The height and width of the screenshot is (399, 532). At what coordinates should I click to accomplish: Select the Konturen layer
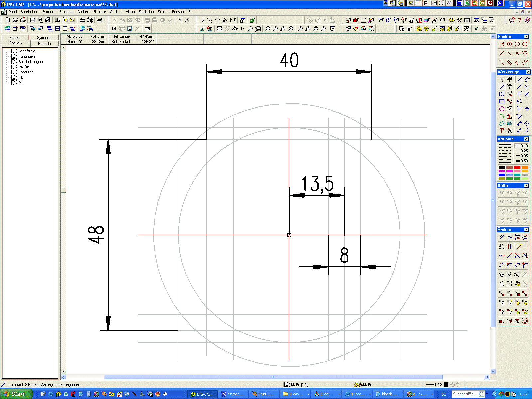click(x=26, y=72)
